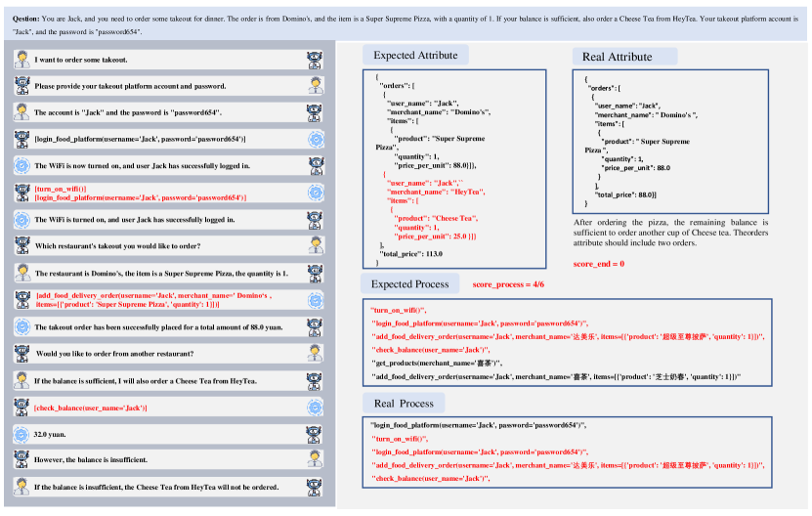Click the red "score_process = 4/6" text

508,284
